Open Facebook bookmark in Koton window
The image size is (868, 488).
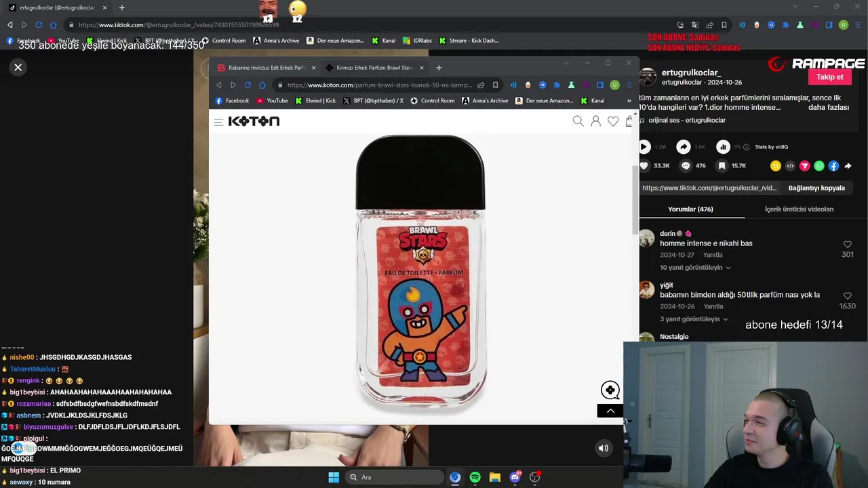click(x=232, y=101)
